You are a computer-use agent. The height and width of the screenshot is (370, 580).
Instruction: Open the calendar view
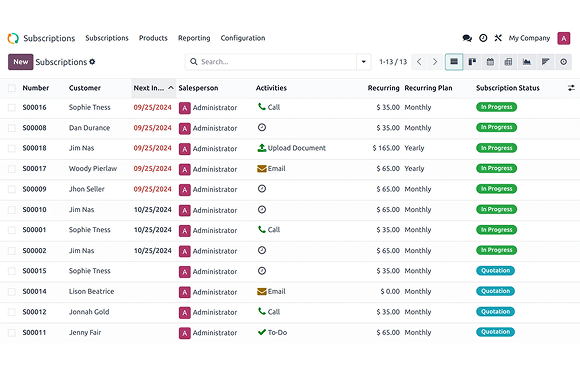tap(490, 62)
